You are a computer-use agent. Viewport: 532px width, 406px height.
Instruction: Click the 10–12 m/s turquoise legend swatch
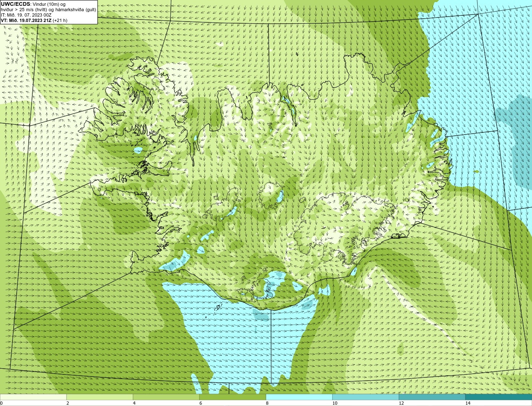[x=366, y=397]
